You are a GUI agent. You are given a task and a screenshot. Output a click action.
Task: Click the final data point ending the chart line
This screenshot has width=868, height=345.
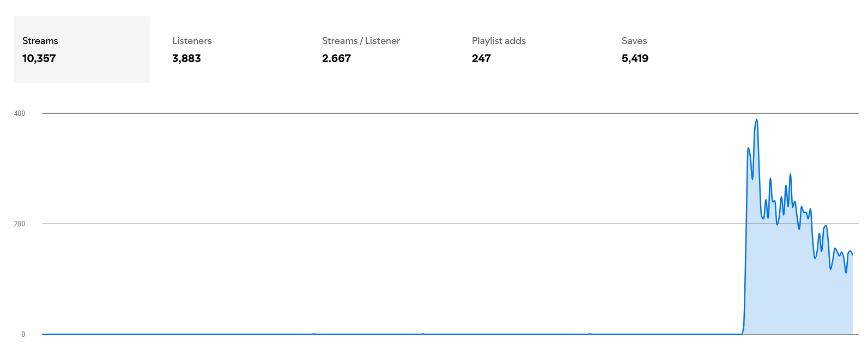pyautogui.click(x=852, y=254)
